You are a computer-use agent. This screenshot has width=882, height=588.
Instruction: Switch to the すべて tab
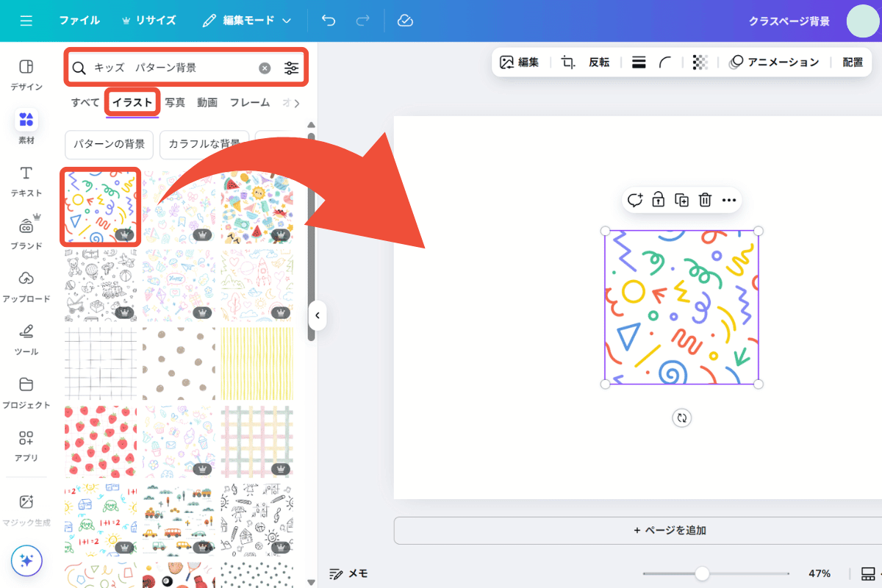tap(85, 102)
